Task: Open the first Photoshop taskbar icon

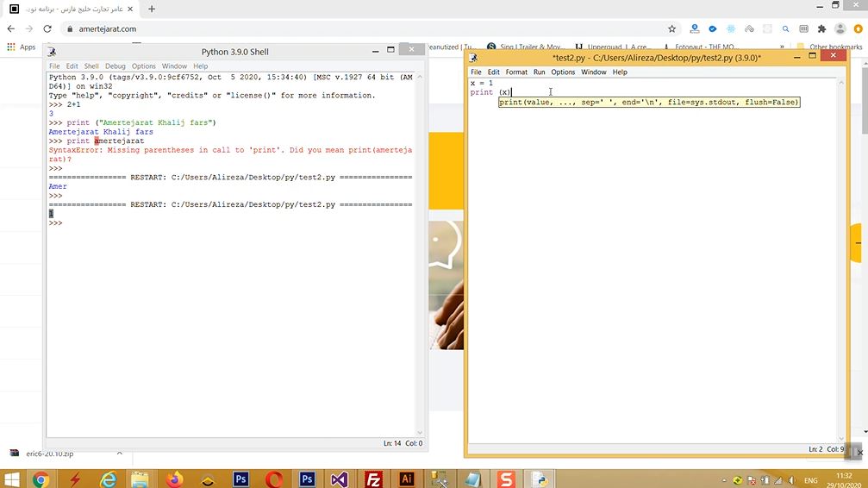Action: [x=240, y=479]
